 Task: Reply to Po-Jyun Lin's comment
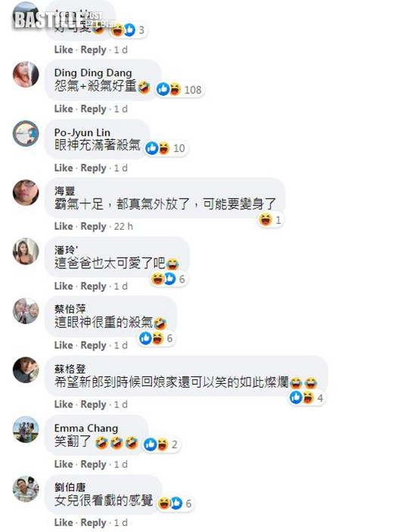point(93,168)
